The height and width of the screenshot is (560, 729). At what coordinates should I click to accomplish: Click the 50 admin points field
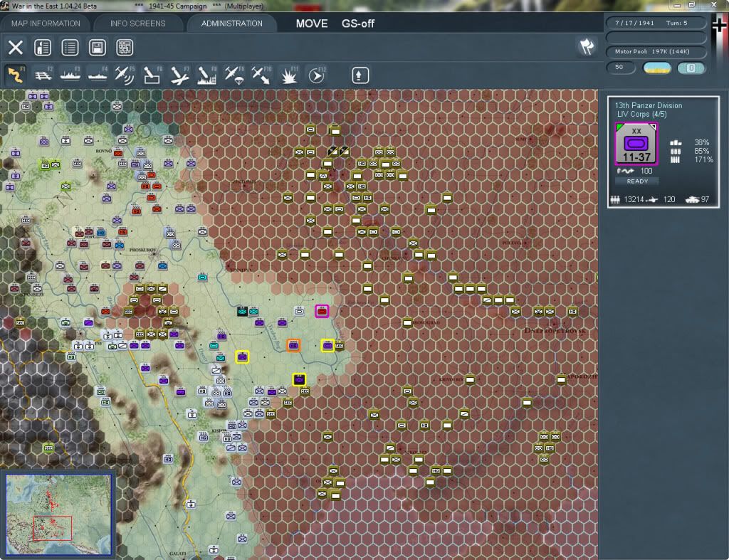621,68
